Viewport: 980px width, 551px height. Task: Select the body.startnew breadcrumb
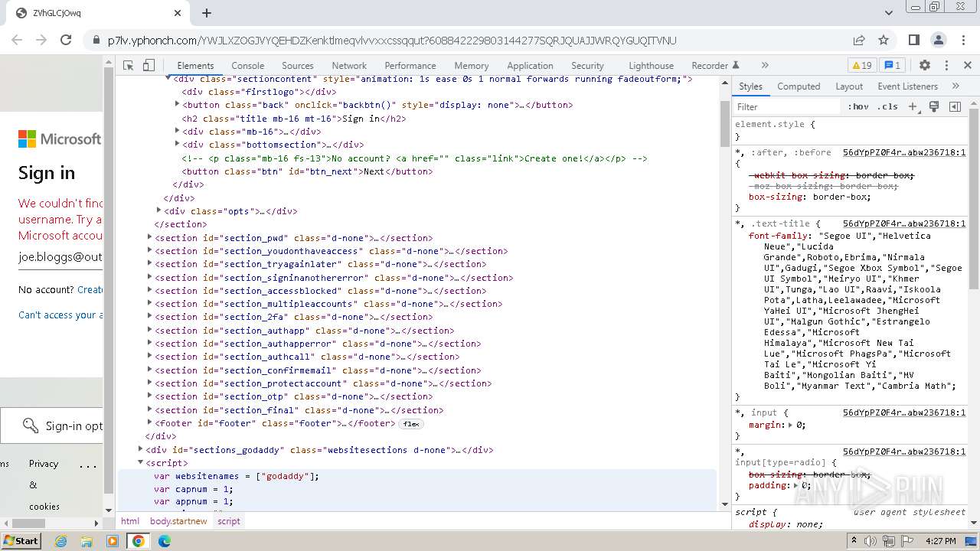pos(178,521)
